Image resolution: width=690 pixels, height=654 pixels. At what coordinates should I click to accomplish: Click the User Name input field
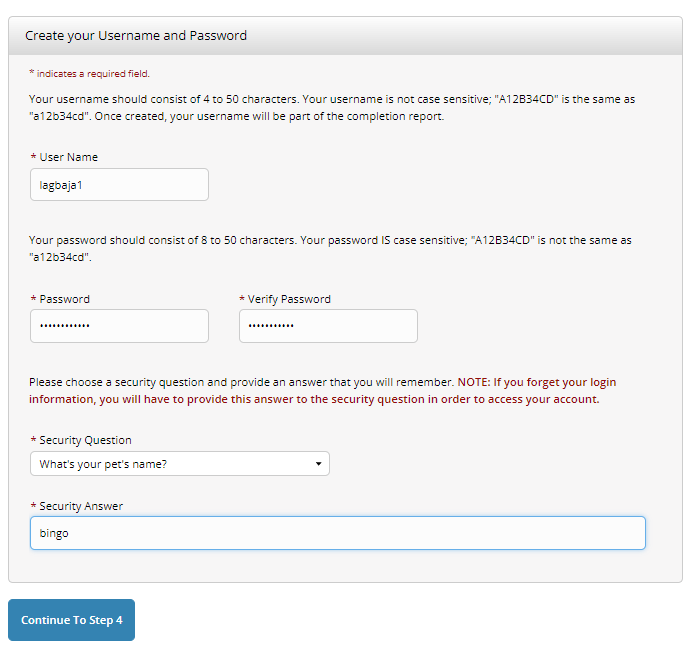[119, 184]
